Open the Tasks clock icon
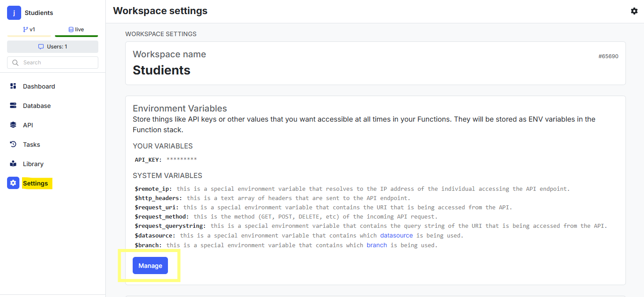This screenshot has width=644, height=297. [13, 145]
